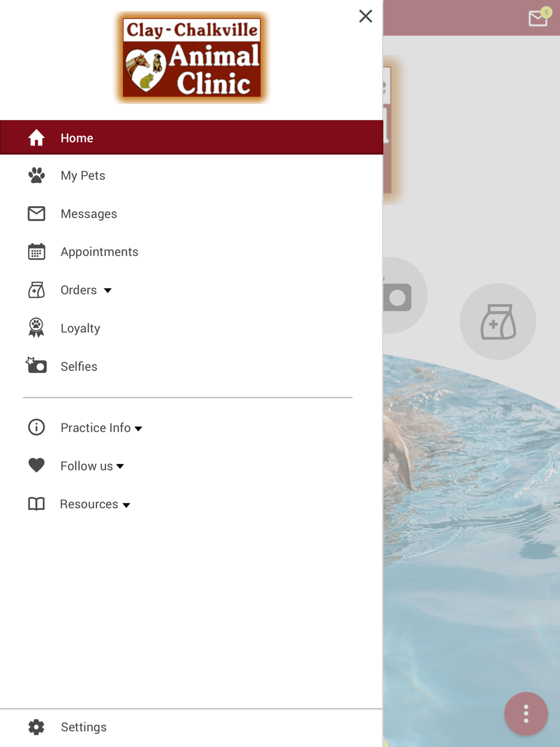
Task: Click the Practice Info label
Action: [x=96, y=428]
